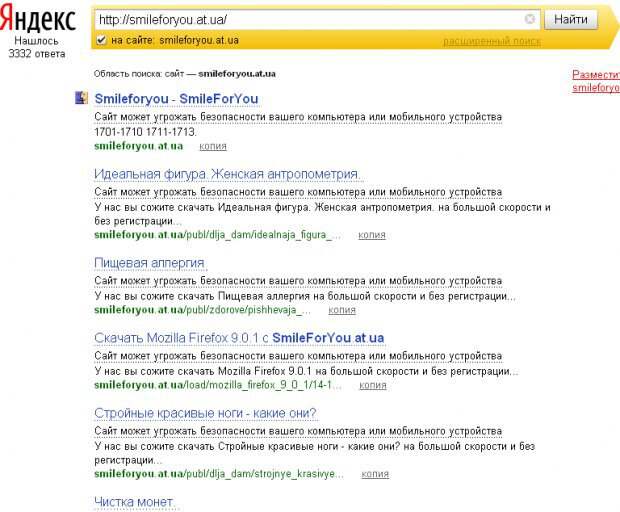Click the green smileforyou.at.ua URL under the first result

coord(138,146)
